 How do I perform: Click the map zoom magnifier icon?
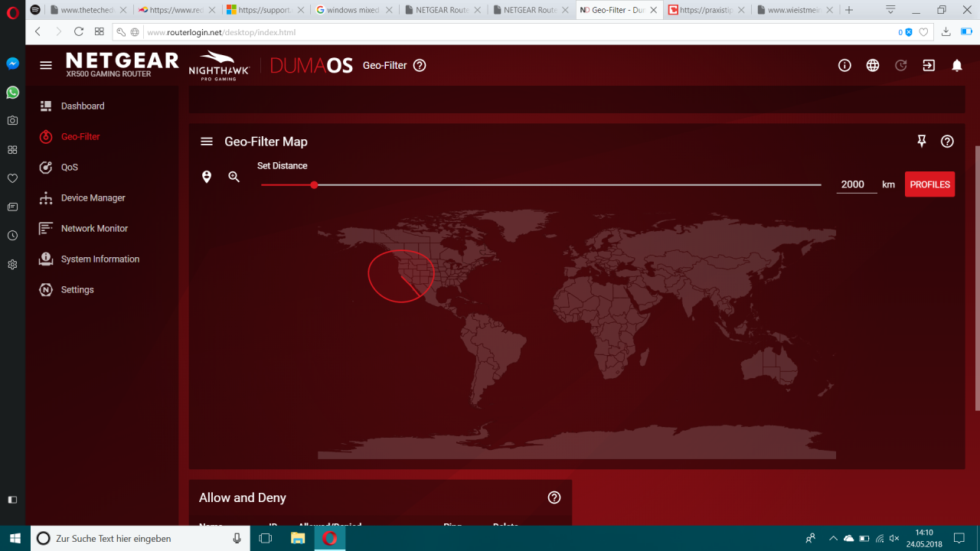pos(234,177)
